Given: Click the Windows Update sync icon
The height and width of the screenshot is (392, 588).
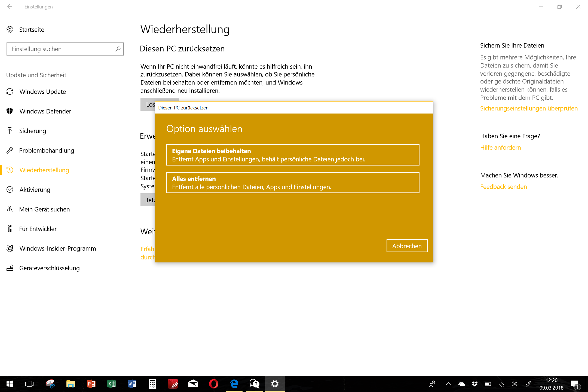Looking at the screenshot, I should (x=10, y=91).
